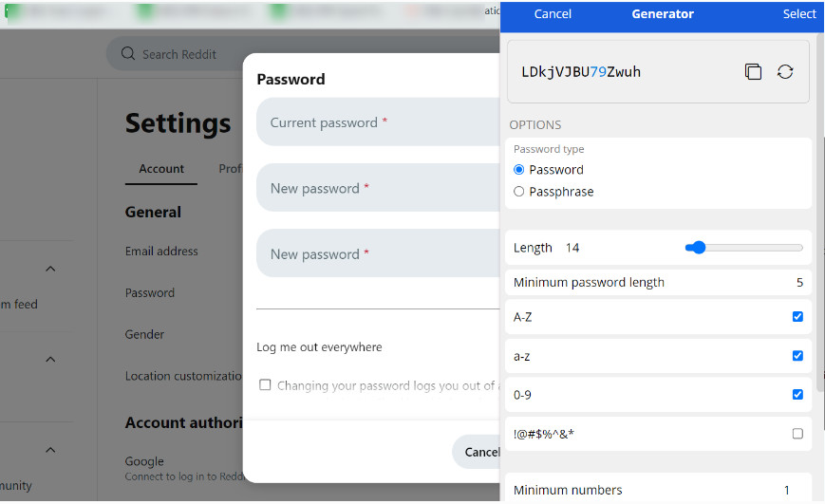Copy the generated password to clipboard
The image size is (825, 504).
(753, 72)
